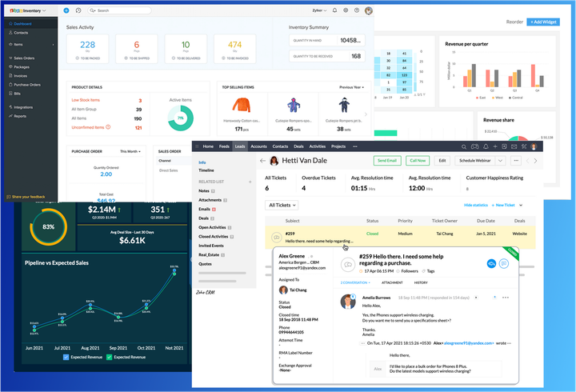Click the CRM hamburger menu icon
The height and width of the screenshot is (392, 576).
coord(197,146)
